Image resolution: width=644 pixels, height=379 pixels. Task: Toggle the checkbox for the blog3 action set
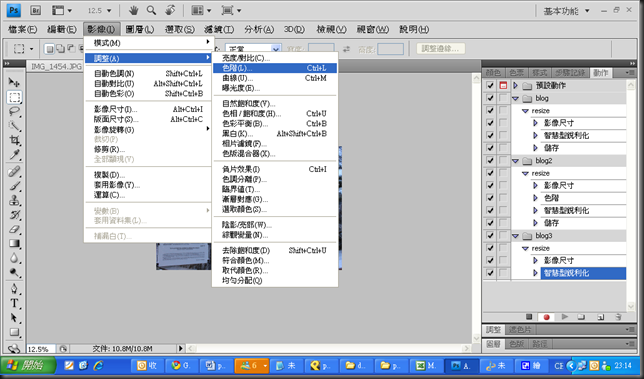point(490,236)
